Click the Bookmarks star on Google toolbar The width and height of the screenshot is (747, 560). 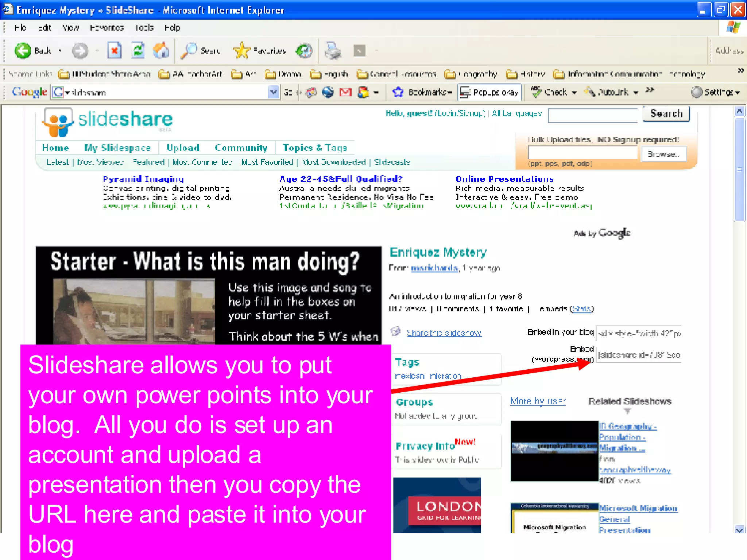pyautogui.click(x=398, y=92)
